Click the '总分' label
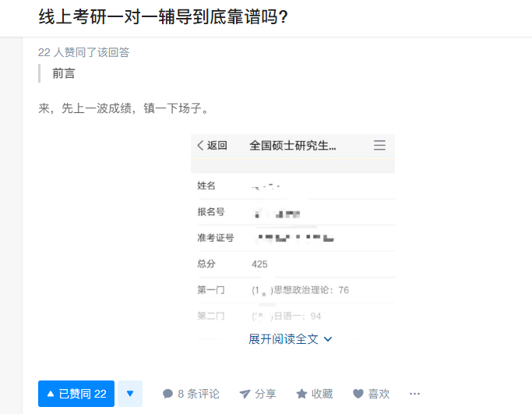Image resolution: width=532 pixels, height=414 pixels. coord(206,264)
